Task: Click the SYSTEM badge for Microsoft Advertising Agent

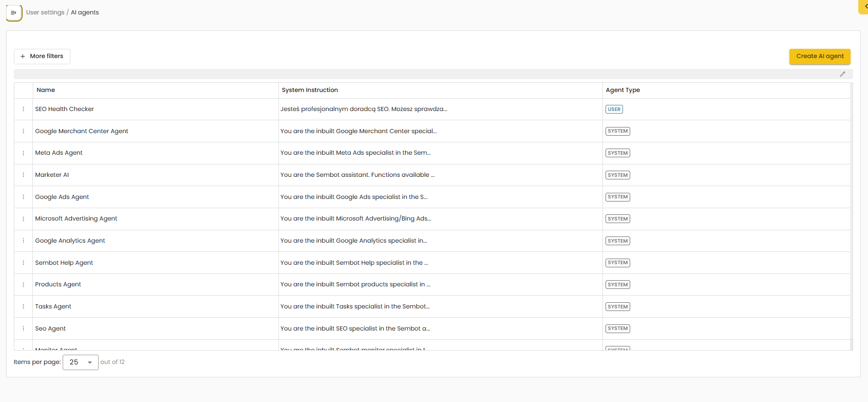Action: point(618,219)
